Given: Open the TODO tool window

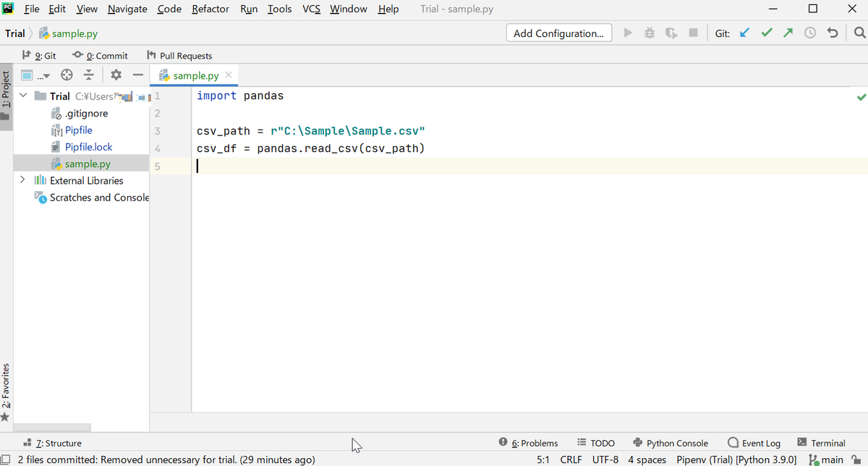Looking at the screenshot, I should [596, 443].
